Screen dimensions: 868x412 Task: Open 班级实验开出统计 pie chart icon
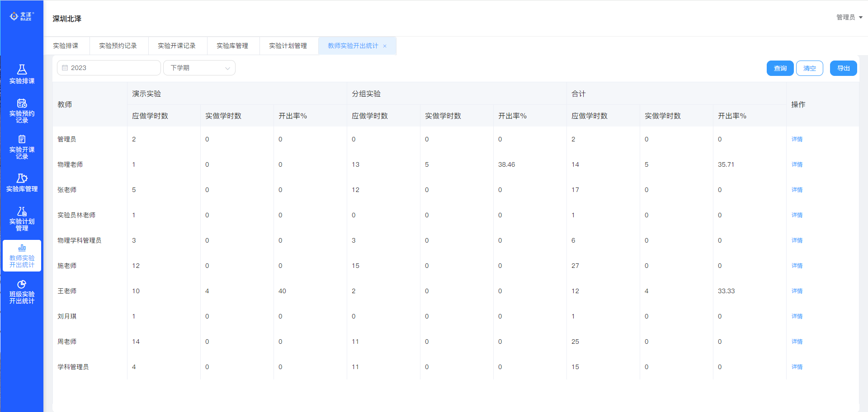[x=22, y=284]
